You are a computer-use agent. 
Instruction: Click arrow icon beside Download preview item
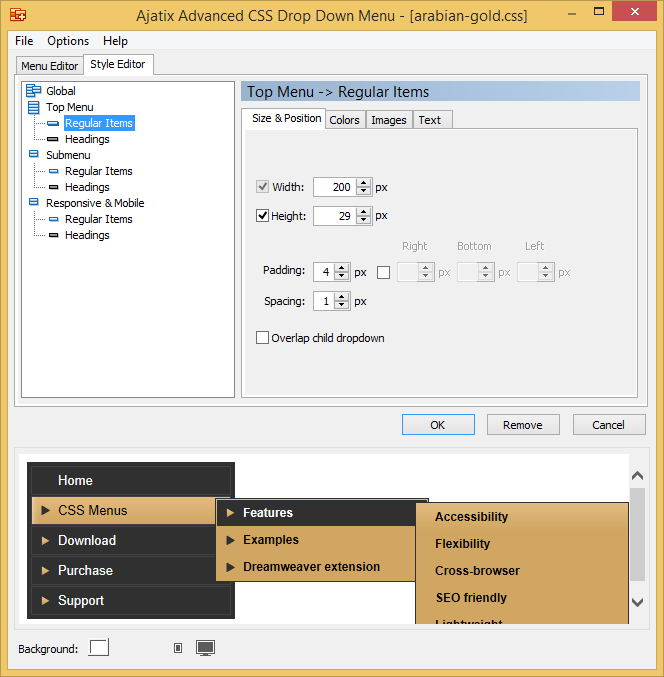coord(45,541)
